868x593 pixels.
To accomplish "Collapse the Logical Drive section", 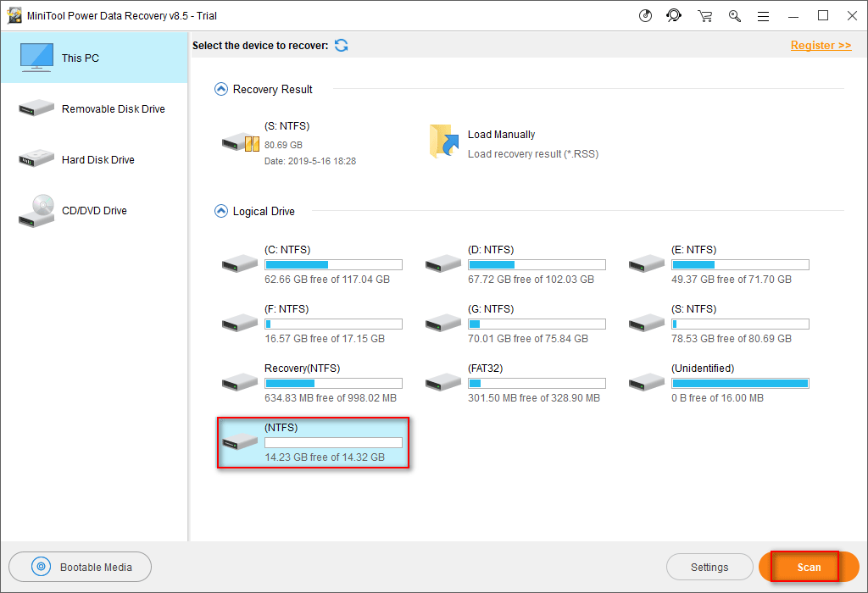I will point(221,211).
